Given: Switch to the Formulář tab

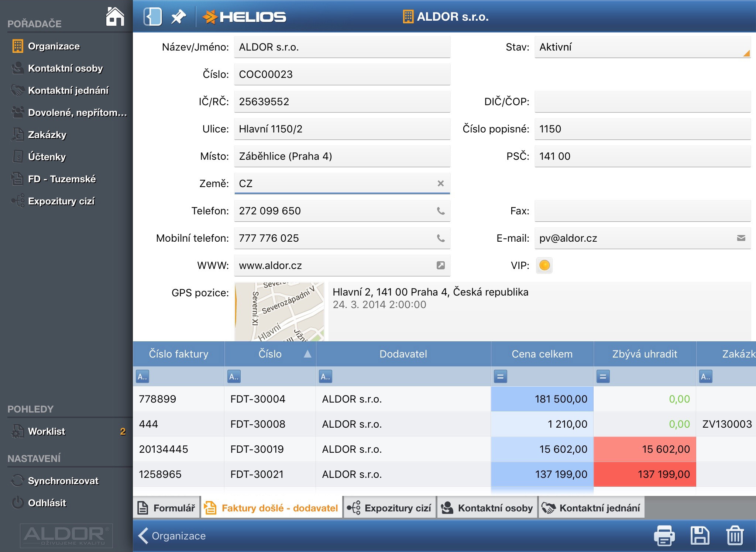Looking at the screenshot, I should pyautogui.click(x=166, y=508).
